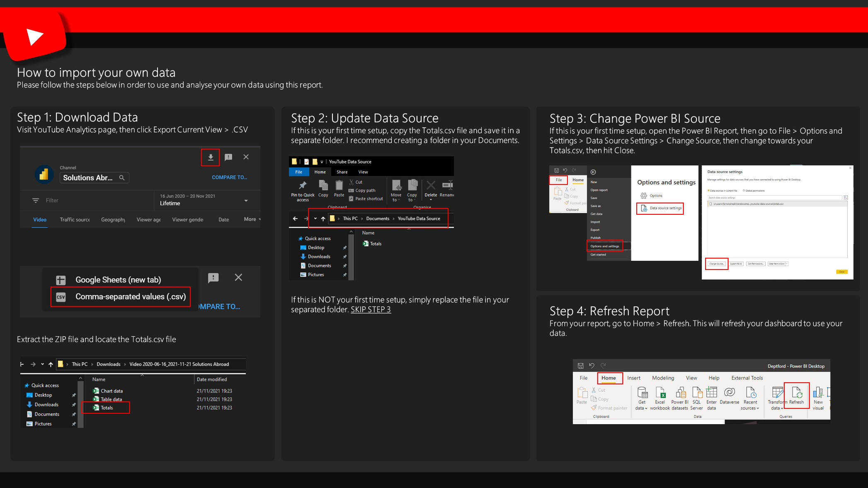Select the Global permissions radio option
The width and height of the screenshot is (868, 488).
pos(744,191)
